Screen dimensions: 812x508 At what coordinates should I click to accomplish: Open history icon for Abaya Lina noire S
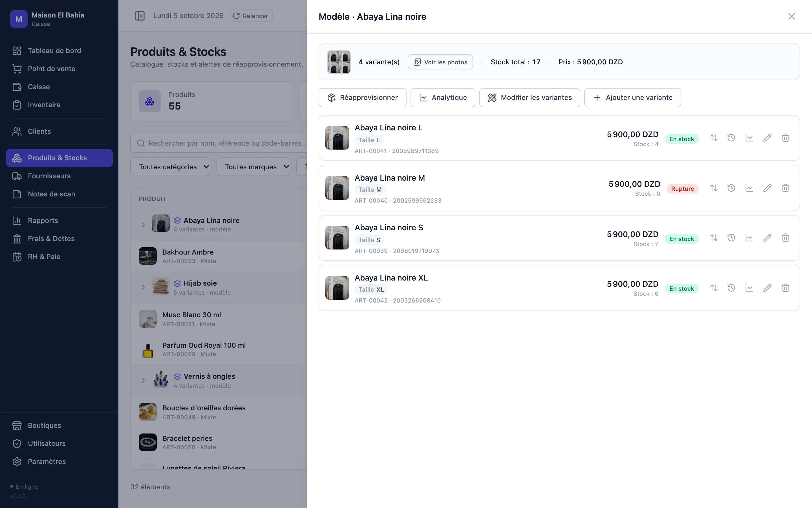click(731, 238)
